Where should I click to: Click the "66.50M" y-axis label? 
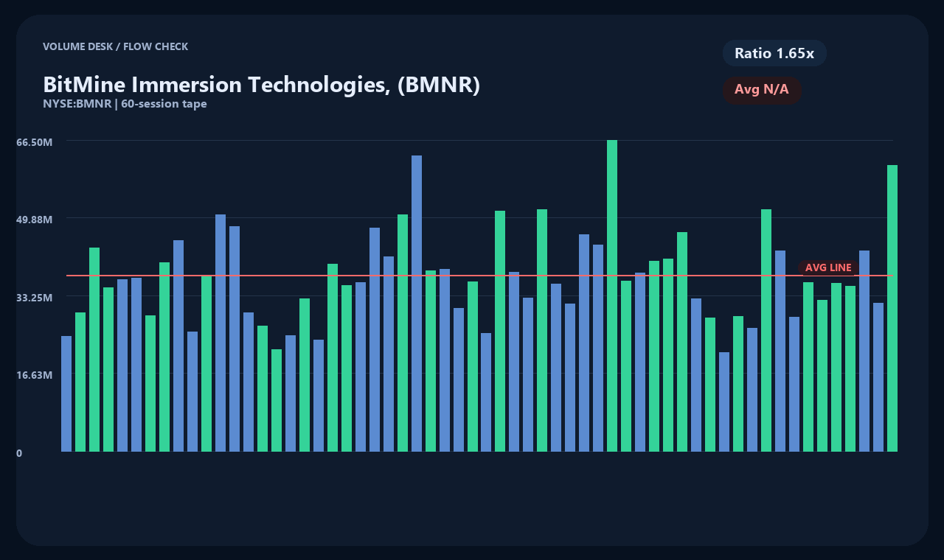[x=34, y=141]
